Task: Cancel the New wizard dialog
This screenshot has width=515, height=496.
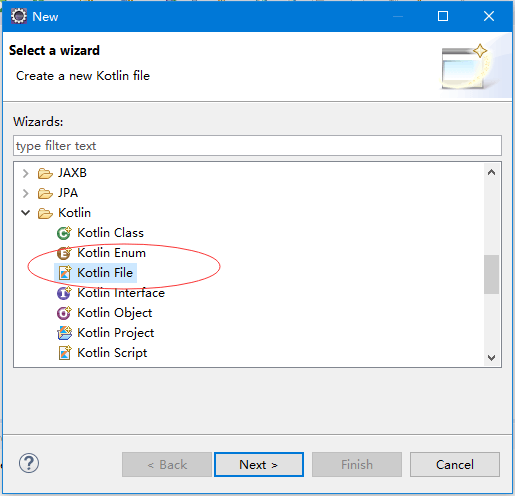Action: [x=455, y=464]
